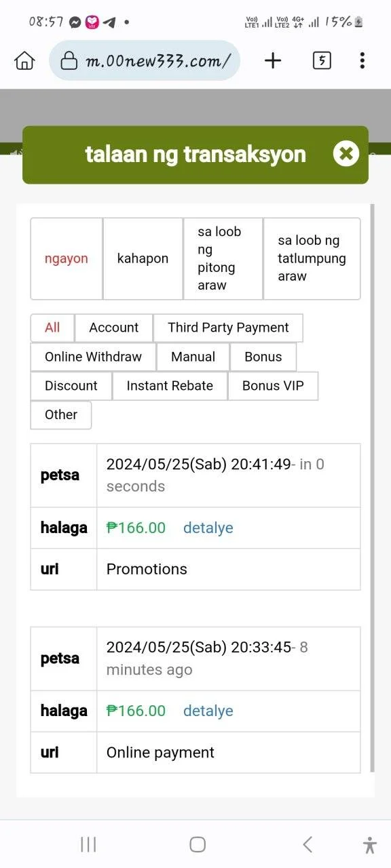The height and width of the screenshot is (868, 391).
Task: Filter transactions by Instant Rebate
Action: 170,386
